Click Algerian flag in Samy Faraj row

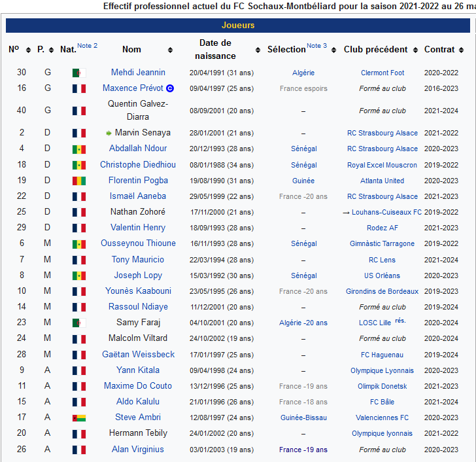79,323
